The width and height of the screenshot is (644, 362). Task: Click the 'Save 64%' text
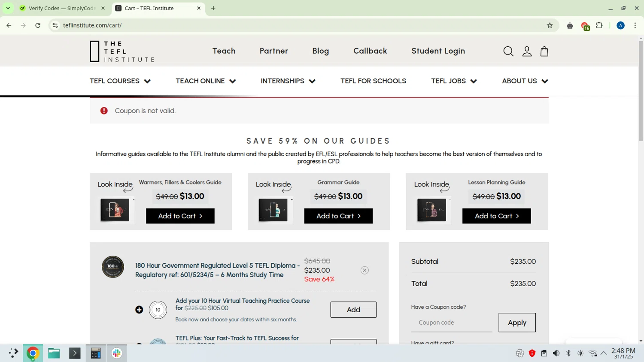(x=319, y=279)
